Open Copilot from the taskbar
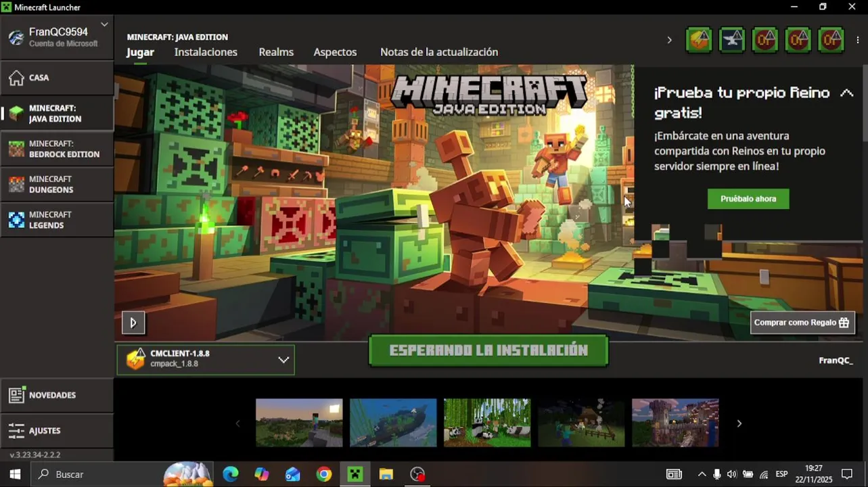Screen dimensions: 868x487 coord(262,474)
